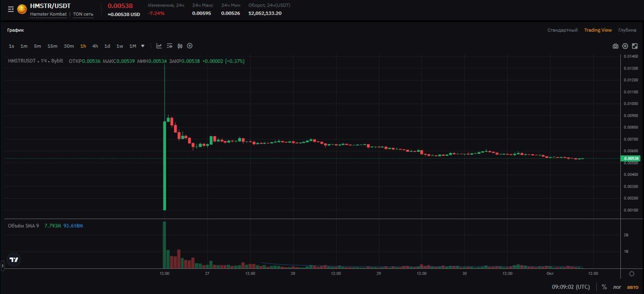Open timezone menu at 09:09:02 (UTC)
The image size is (644, 294).
[571, 287]
